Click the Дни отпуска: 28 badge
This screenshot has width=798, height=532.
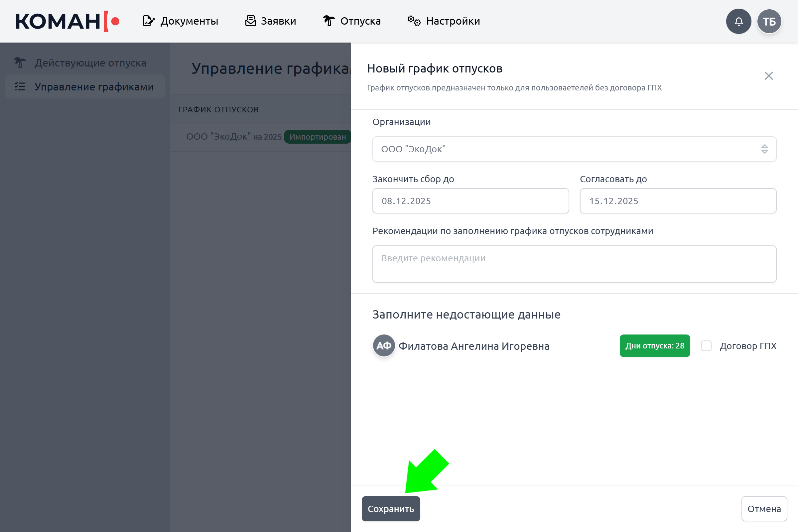(655, 346)
